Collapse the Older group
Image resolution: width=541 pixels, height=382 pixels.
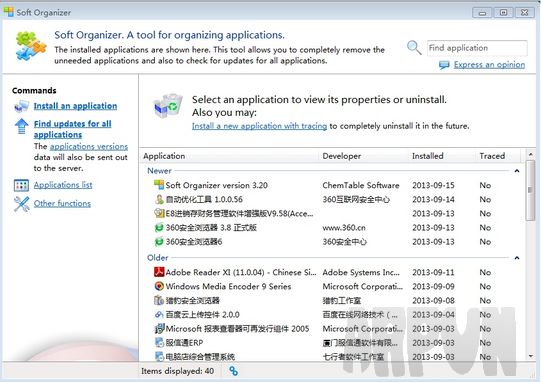coord(517,258)
